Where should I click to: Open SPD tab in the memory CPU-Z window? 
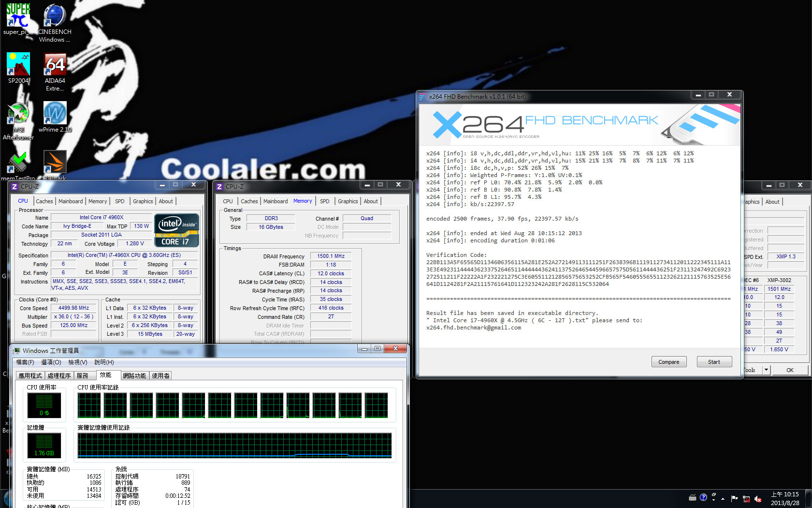point(325,201)
